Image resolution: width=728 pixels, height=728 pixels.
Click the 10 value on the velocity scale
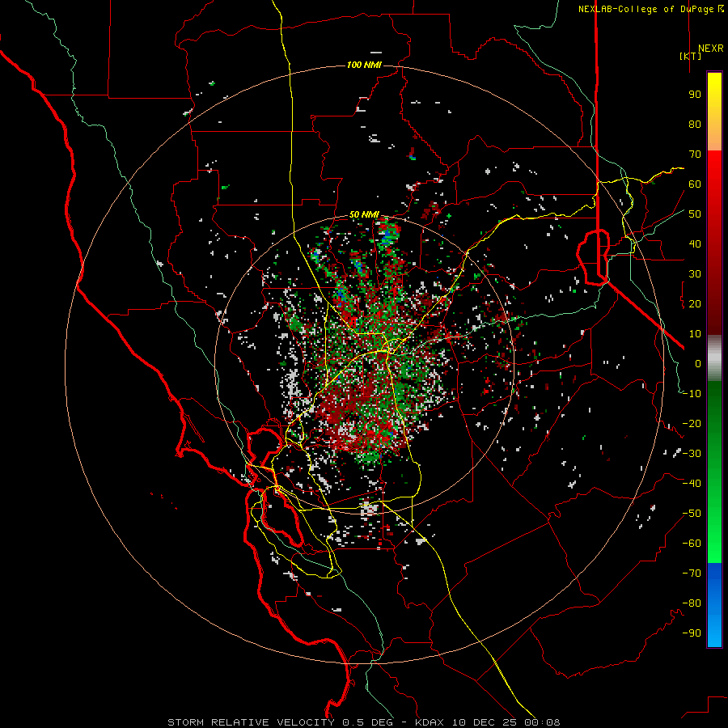click(695, 334)
